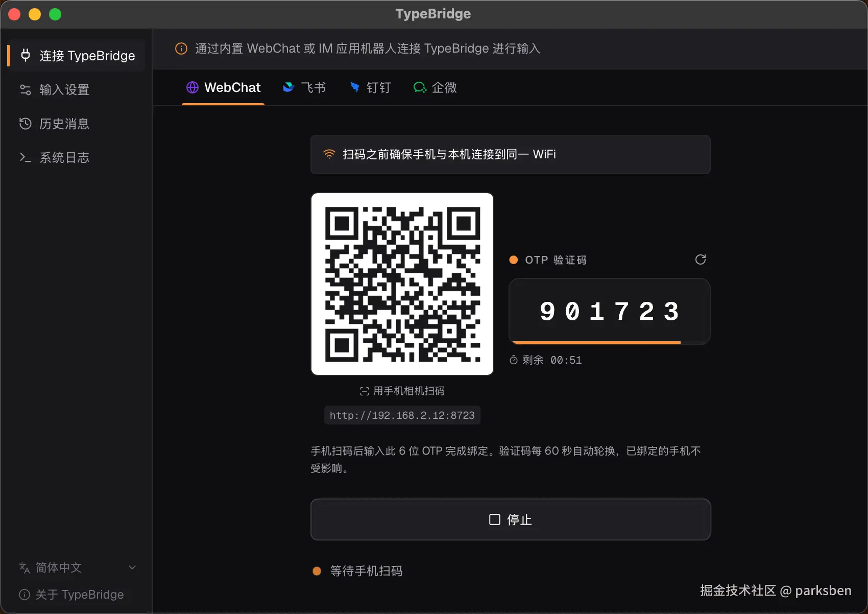The image size is (868, 614).
Task: Click the orange dot beside OTP 验证码
Action: point(514,260)
